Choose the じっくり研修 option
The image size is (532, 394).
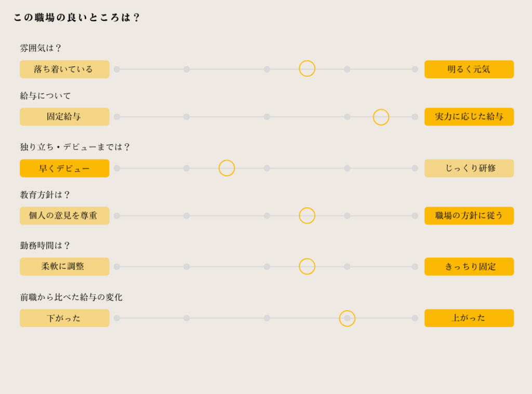click(469, 168)
